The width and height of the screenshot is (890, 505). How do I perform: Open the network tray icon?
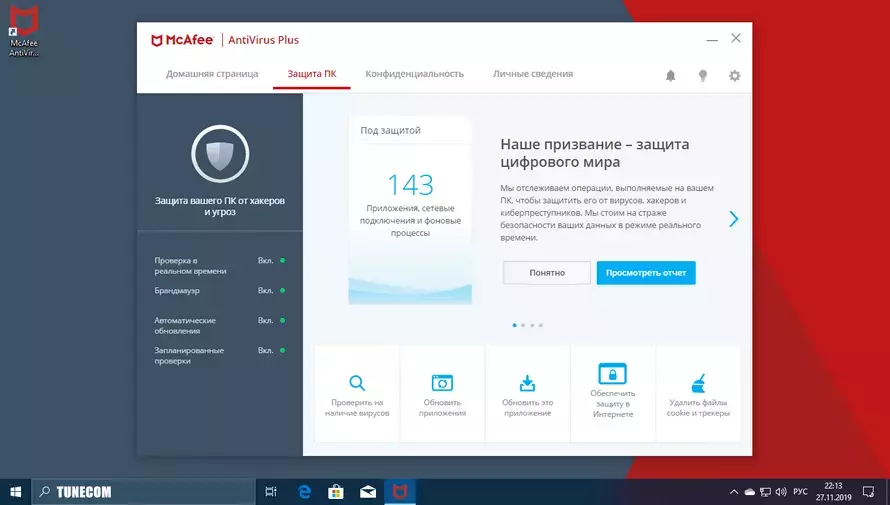(765, 492)
